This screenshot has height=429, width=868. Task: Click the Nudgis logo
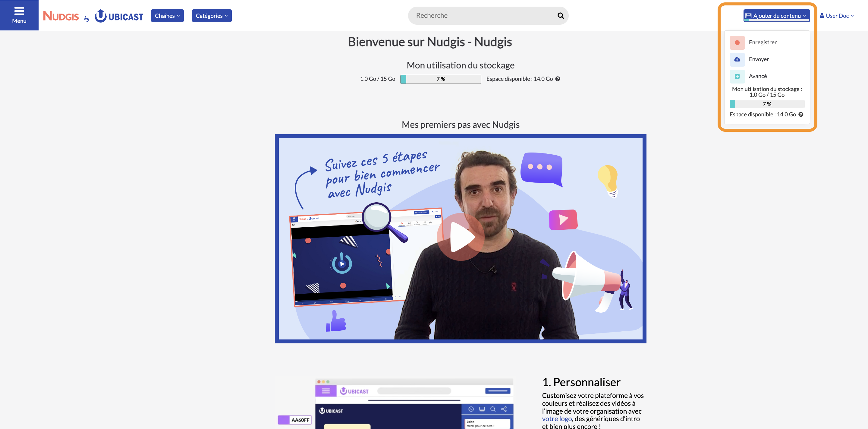pyautogui.click(x=61, y=15)
